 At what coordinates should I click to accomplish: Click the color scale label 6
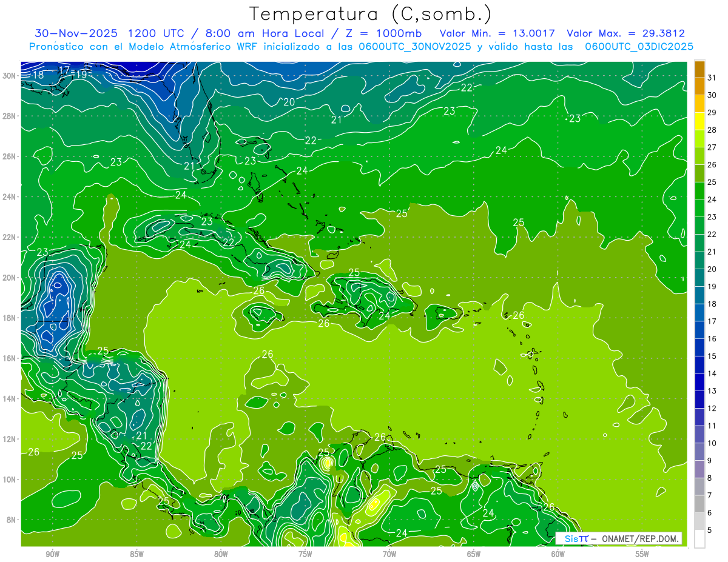(710, 513)
